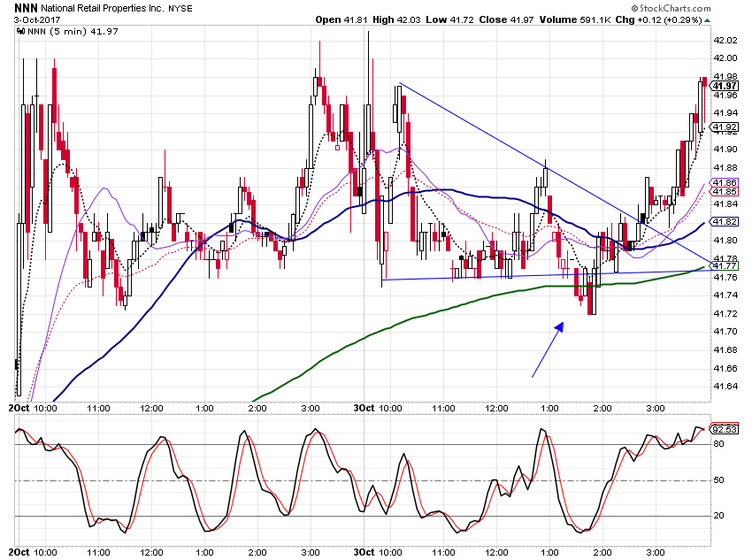Image resolution: width=752 pixels, height=560 pixels.
Task: Click the boxed 92.53 stochastic value tag
Action: tap(725, 429)
